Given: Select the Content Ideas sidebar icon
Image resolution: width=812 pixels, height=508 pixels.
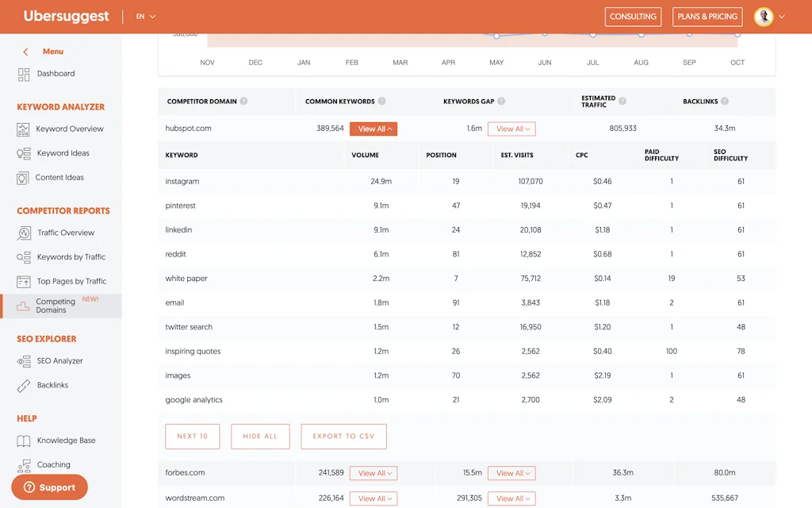Looking at the screenshot, I should (23, 179).
